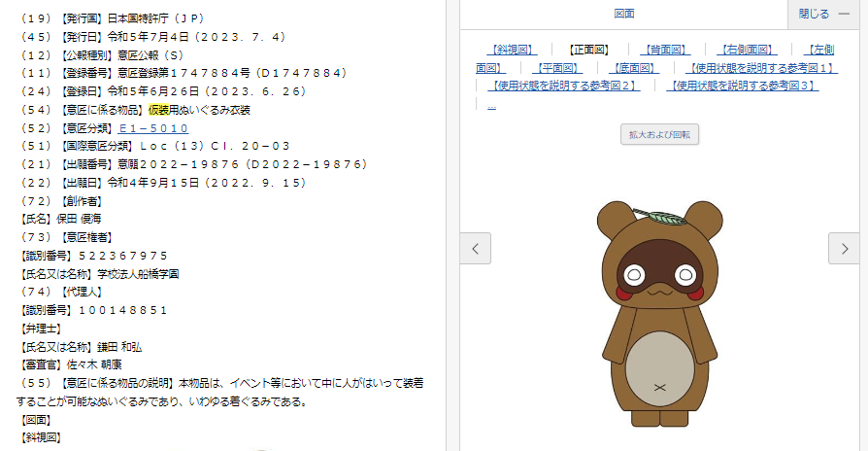Image resolution: width=868 pixels, height=451 pixels.
Task: Click the 拡大および回転 button
Action: pyautogui.click(x=659, y=135)
